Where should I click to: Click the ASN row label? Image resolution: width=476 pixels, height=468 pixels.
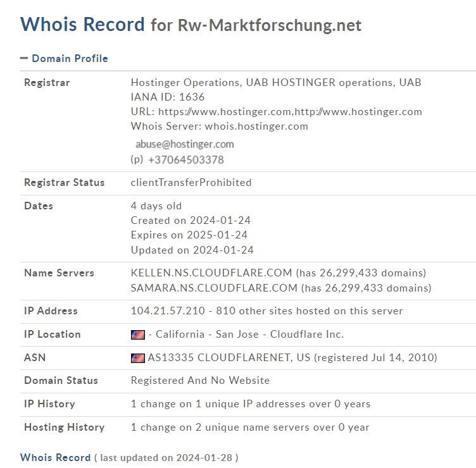[x=35, y=357]
